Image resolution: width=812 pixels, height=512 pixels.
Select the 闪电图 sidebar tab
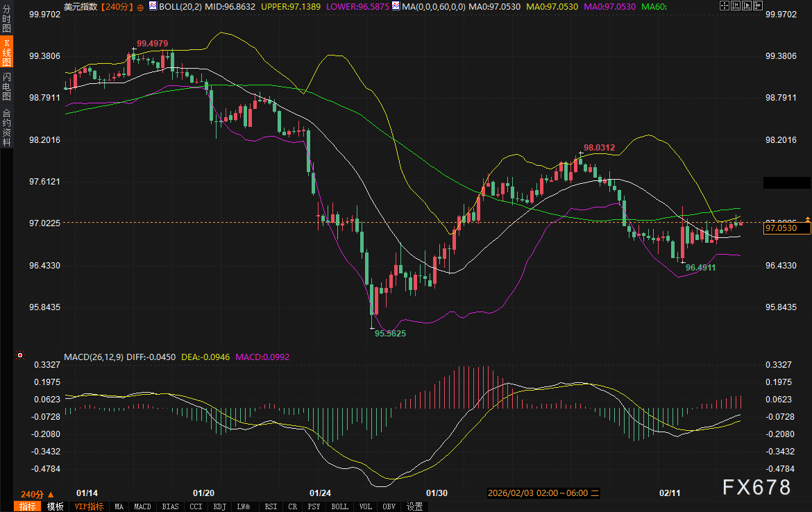coord(6,86)
